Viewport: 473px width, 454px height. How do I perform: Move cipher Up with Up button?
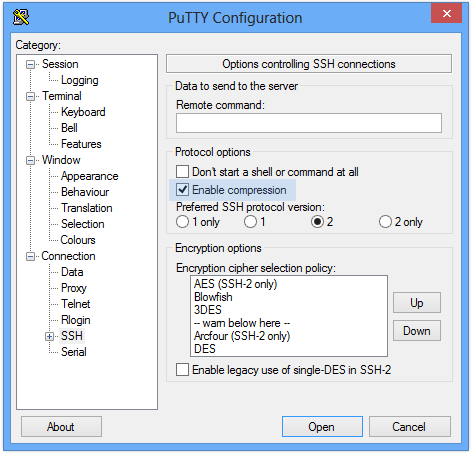pos(417,303)
